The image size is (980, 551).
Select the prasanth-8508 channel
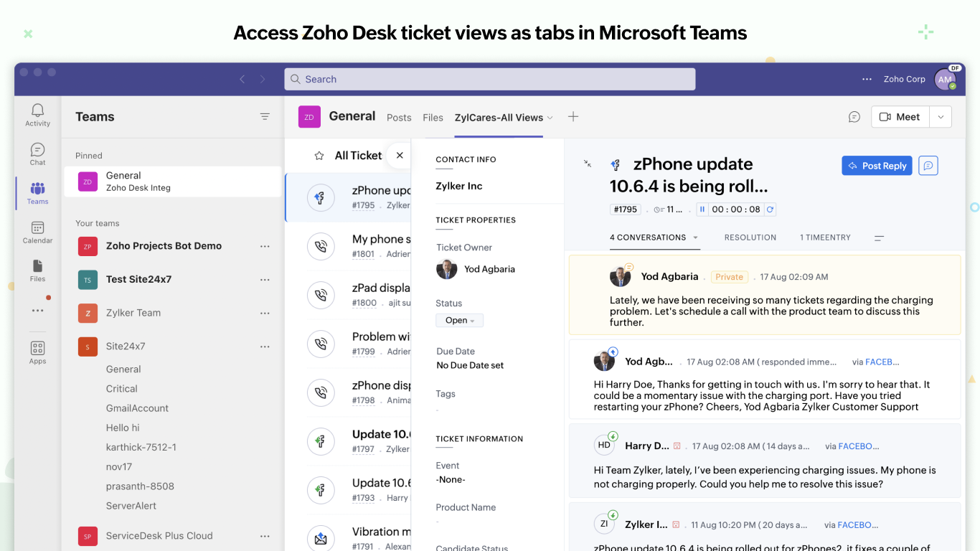140,486
